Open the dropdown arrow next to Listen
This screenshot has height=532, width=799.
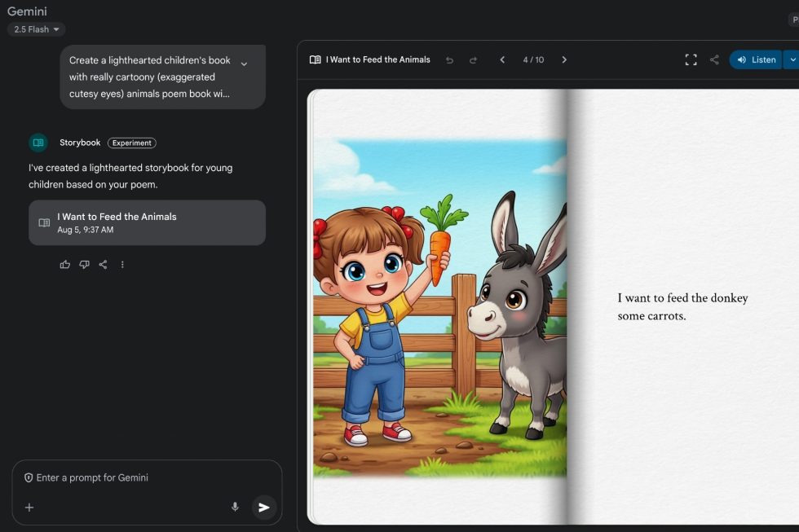click(792, 59)
